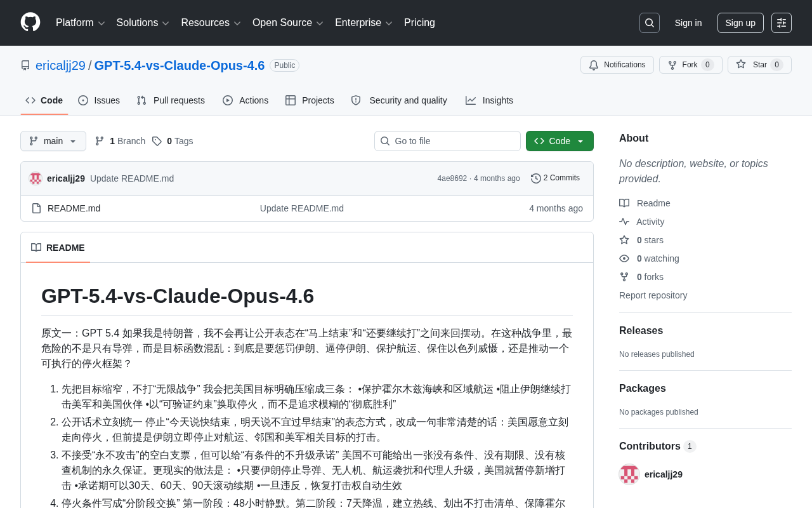
Task: Click the Notifications button
Action: [617, 65]
